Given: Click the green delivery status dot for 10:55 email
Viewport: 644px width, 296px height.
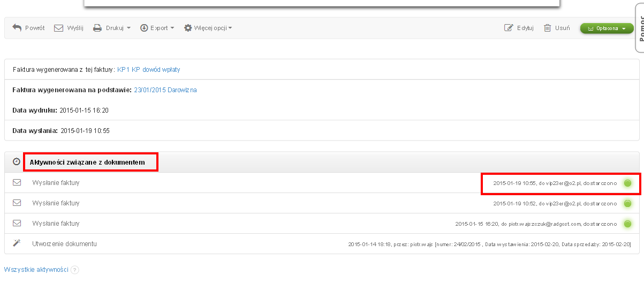Looking at the screenshot, I should tap(627, 183).
